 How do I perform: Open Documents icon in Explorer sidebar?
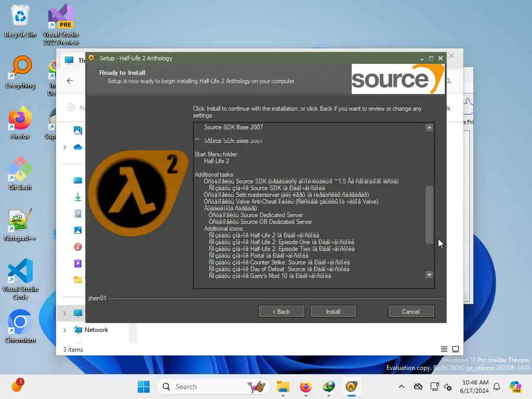tap(78, 214)
